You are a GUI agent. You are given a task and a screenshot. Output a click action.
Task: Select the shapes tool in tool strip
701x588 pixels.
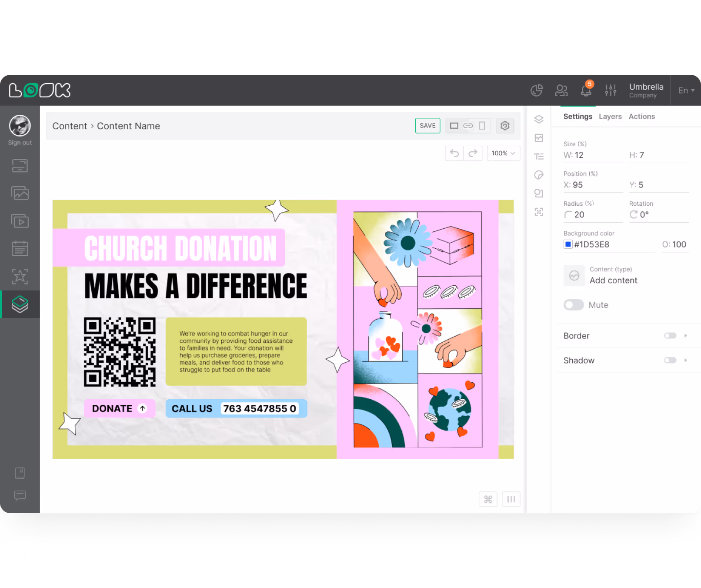pyautogui.click(x=539, y=193)
